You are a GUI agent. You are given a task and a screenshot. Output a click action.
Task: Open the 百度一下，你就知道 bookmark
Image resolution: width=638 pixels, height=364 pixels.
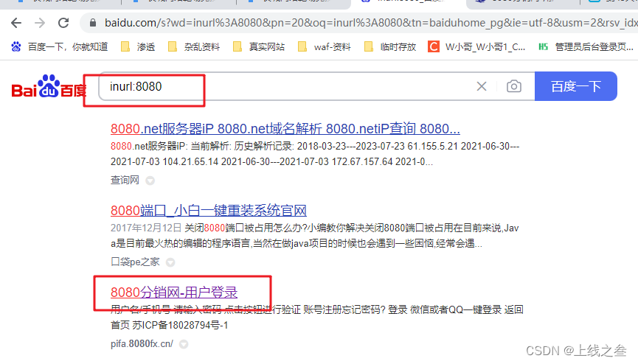pos(60,46)
